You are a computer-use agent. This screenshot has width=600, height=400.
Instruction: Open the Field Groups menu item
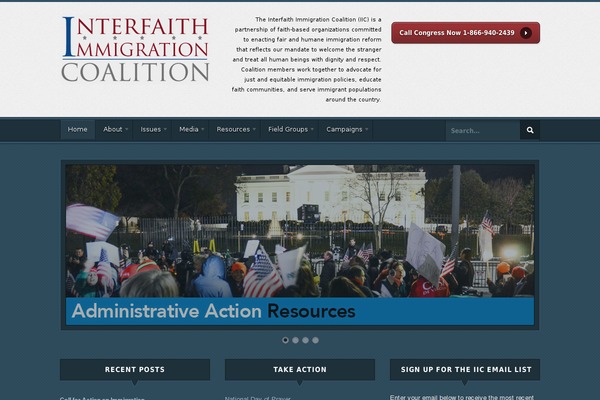click(288, 129)
